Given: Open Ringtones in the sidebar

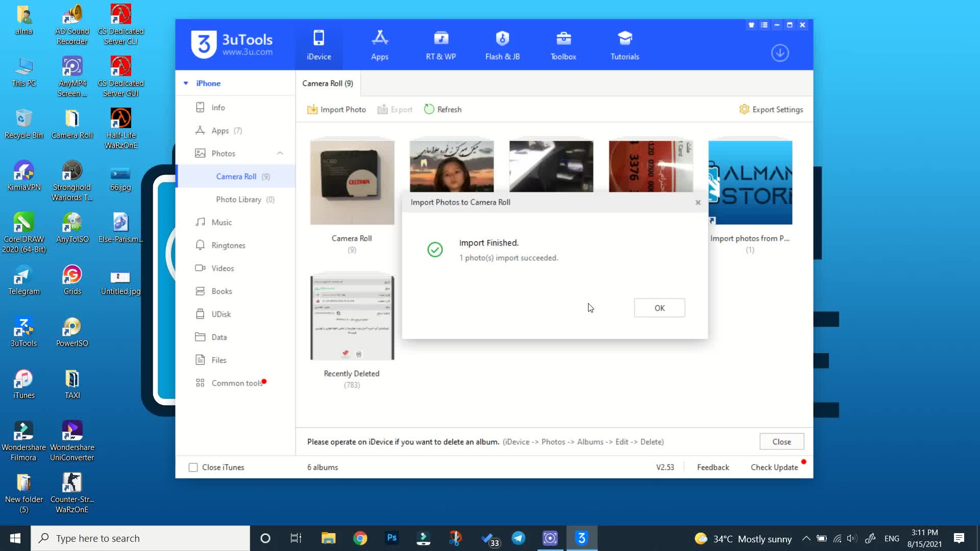Looking at the screenshot, I should coord(228,245).
